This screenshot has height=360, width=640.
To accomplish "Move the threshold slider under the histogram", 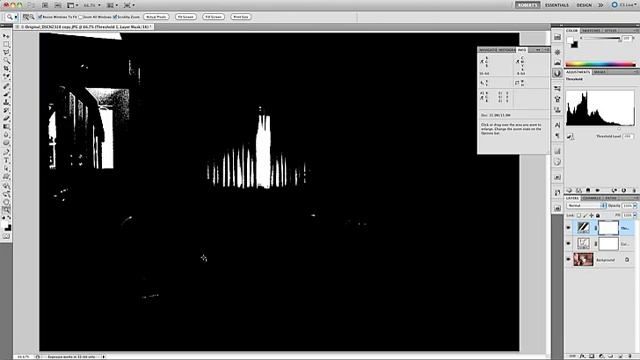I will point(619,129).
